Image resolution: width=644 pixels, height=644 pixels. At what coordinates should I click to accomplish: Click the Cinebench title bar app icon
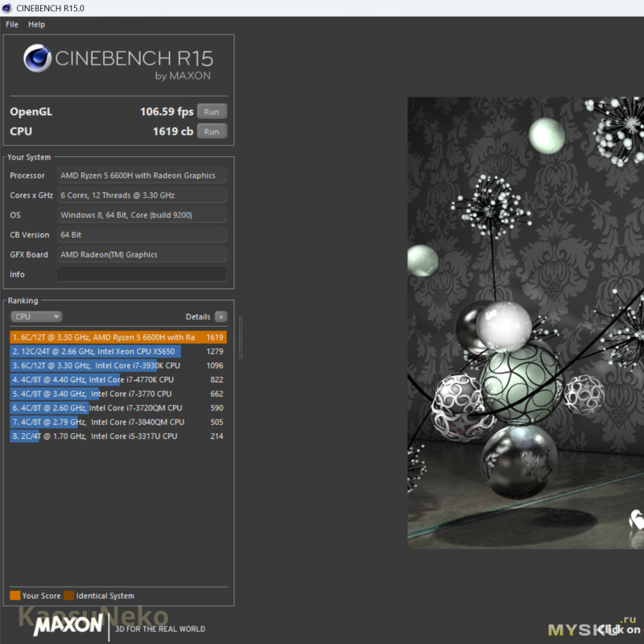coord(6,8)
